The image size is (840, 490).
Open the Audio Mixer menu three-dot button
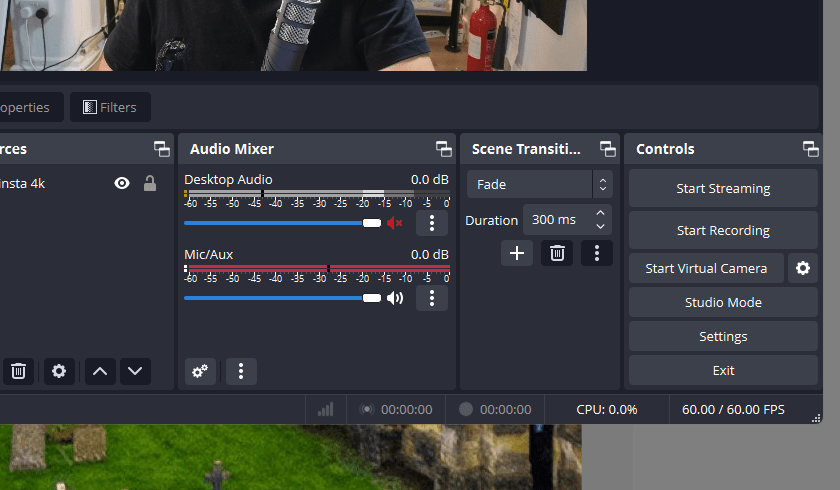coord(241,371)
